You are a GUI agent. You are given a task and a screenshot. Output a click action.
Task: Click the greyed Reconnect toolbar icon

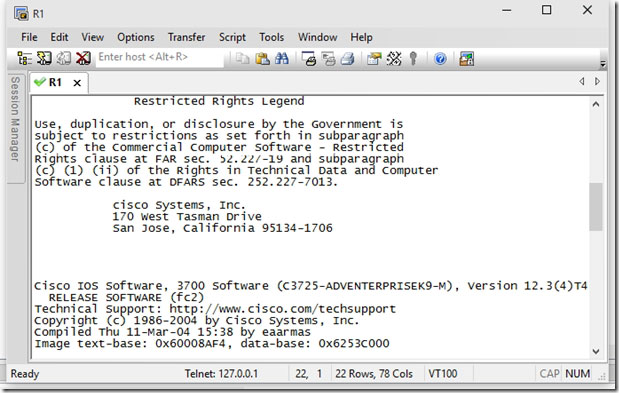tap(64, 58)
